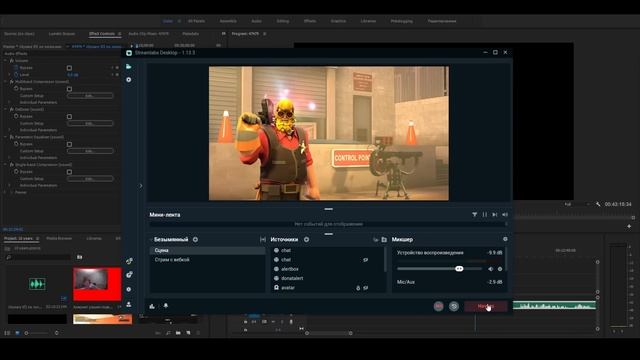Screen dimensions: 640x360
Task: Switch to the Audio workspace
Action: (x=256, y=21)
